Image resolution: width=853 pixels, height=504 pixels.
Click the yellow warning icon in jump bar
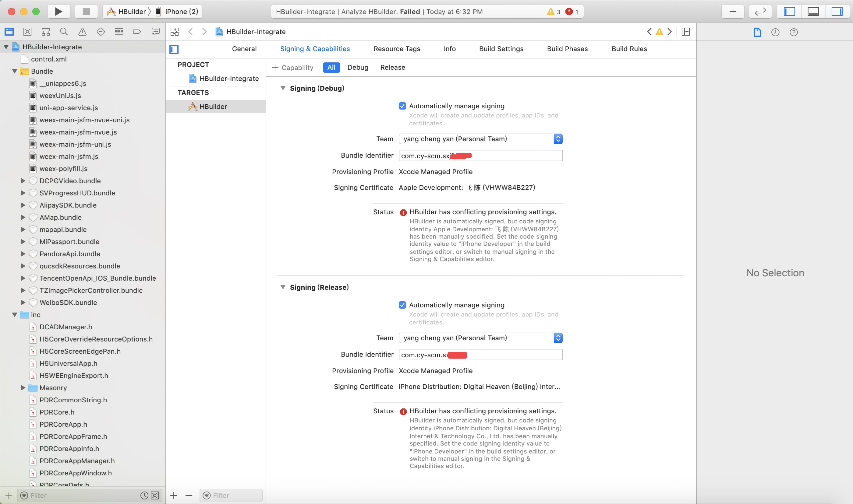click(659, 32)
